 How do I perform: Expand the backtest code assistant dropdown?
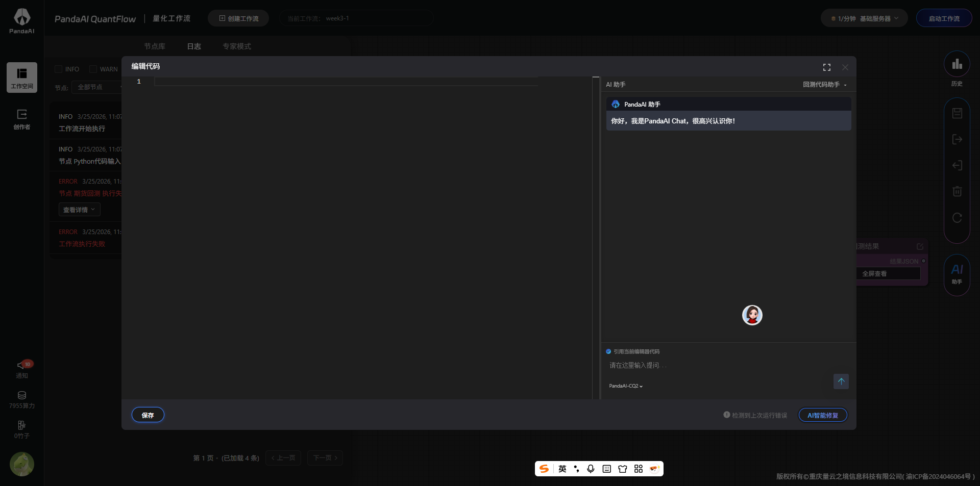824,85
